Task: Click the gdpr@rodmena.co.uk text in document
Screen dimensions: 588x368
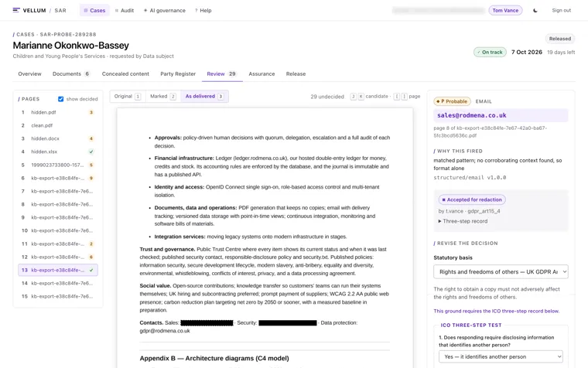Action: (x=165, y=331)
